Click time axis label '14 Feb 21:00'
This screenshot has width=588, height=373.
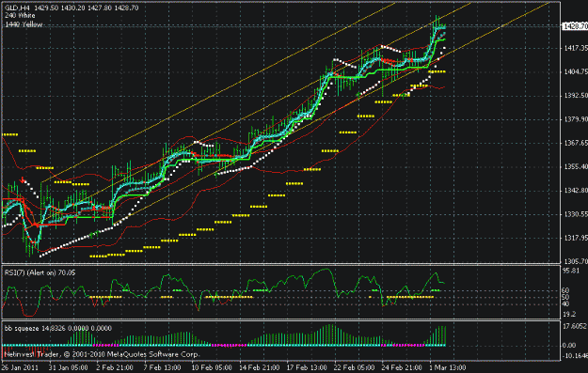click(259, 367)
